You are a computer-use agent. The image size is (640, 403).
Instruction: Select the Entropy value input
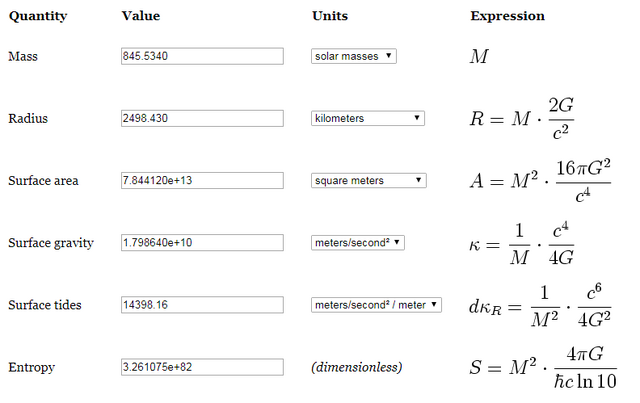[x=202, y=367]
